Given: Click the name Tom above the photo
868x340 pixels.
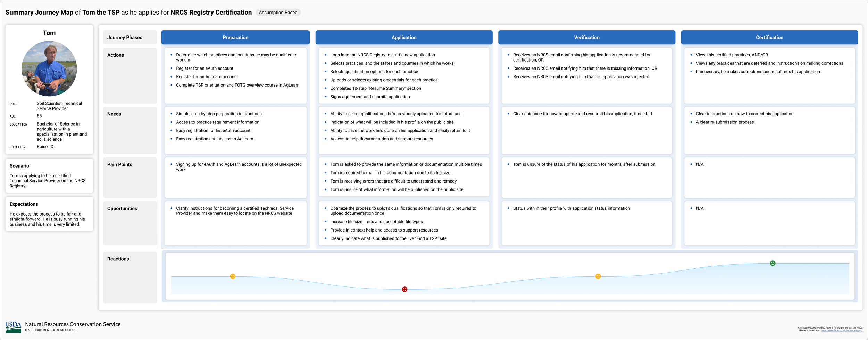Looking at the screenshot, I should pyautogui.click(x=49, y=33).
